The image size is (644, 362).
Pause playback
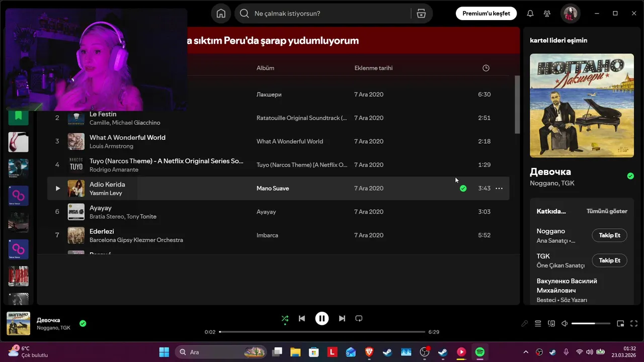pyautogui.click(x=322, y=318)
